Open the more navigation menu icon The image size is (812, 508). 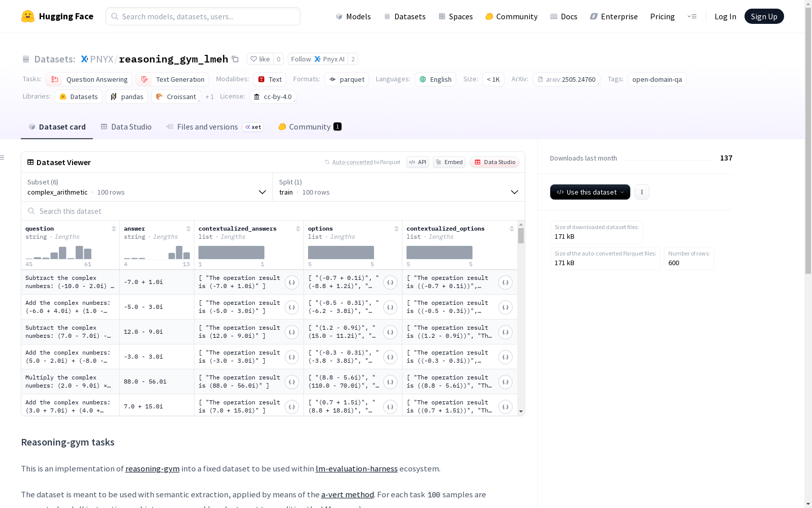coord(692,16)
